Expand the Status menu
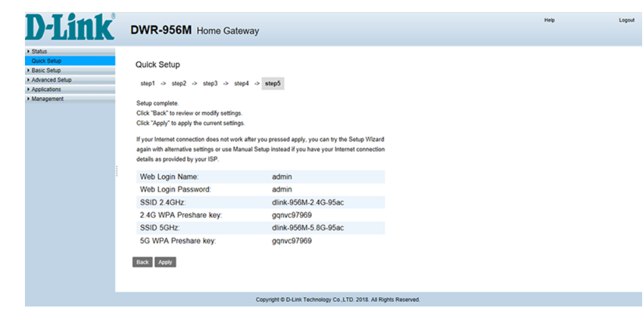644x330 pixels. [x=70, y=51]
